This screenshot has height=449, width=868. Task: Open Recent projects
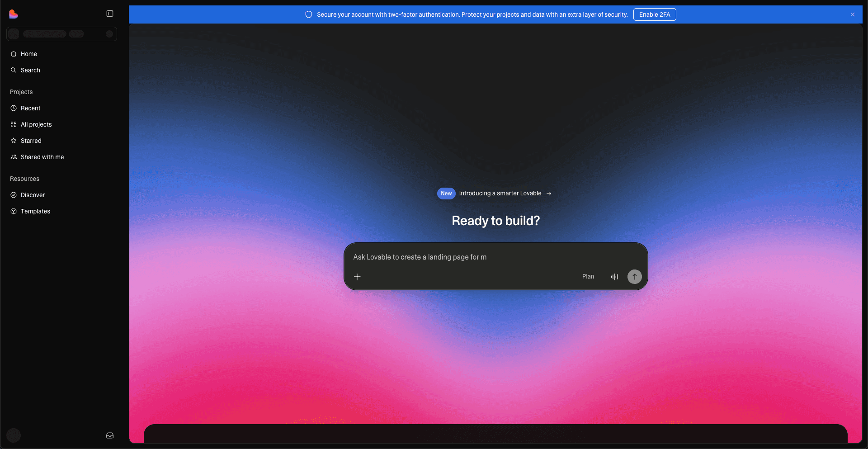[30, 108]
